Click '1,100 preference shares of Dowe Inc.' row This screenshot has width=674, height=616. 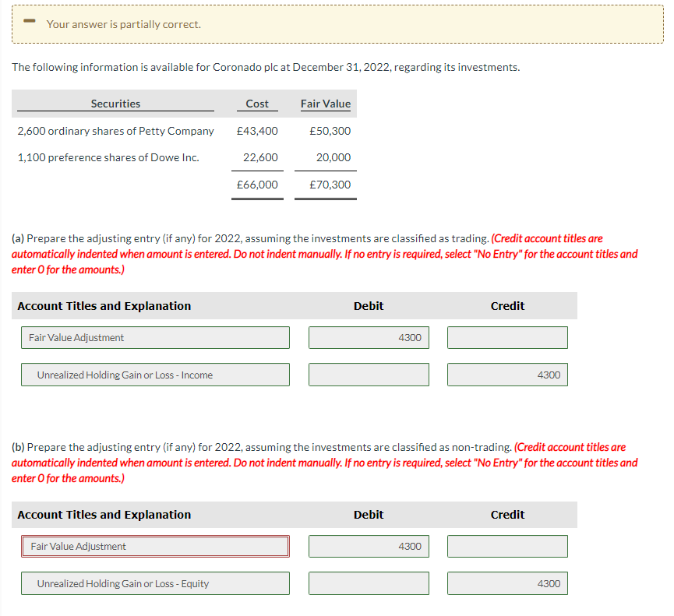tap(108, 157)
